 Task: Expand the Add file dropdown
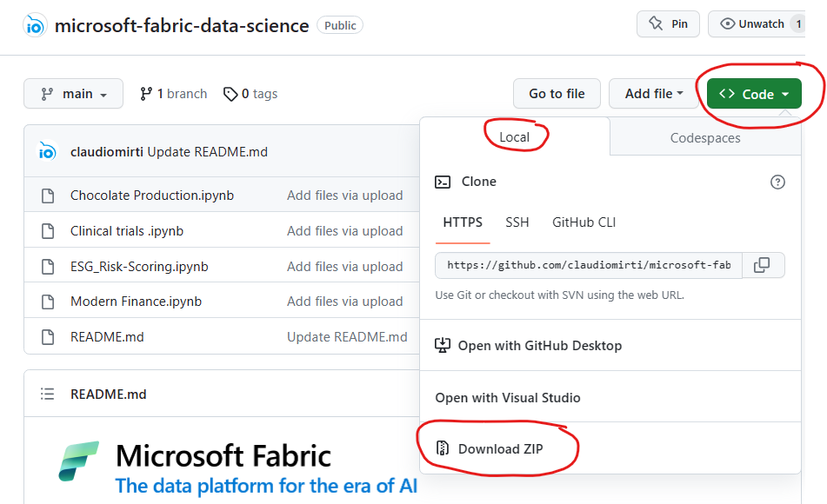click(x=653, y=94)
